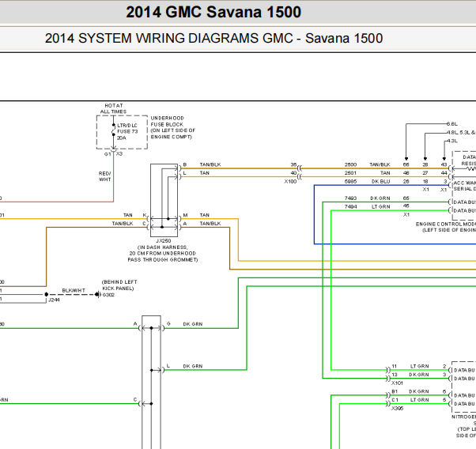This screenshot has width=476, height=449.
Task: Click the 'TAN/BLK' label left of pin C
Action: 123,224
